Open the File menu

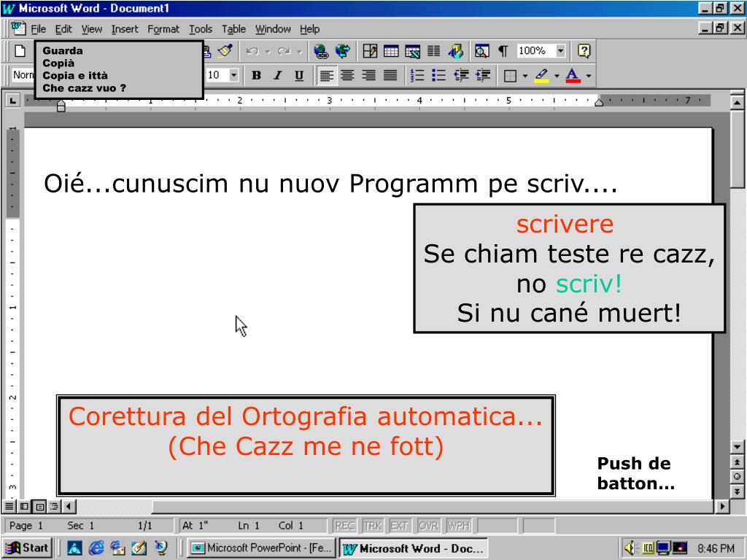(x=38, y=29)
